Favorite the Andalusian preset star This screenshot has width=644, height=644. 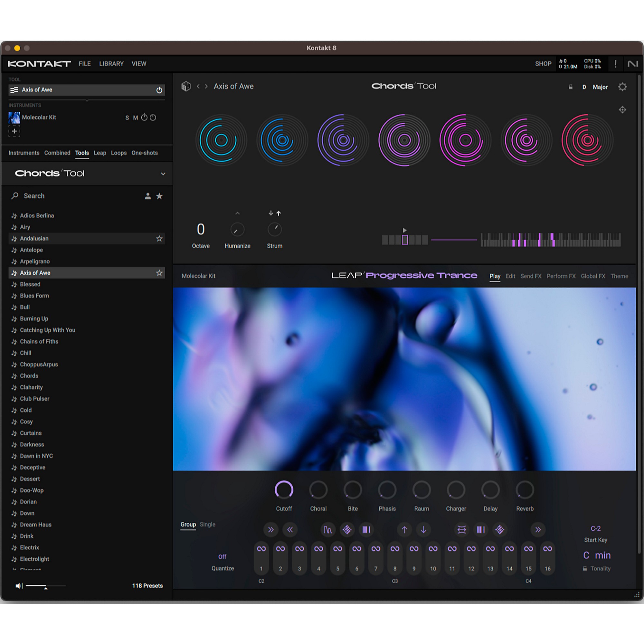click(159, 238)
